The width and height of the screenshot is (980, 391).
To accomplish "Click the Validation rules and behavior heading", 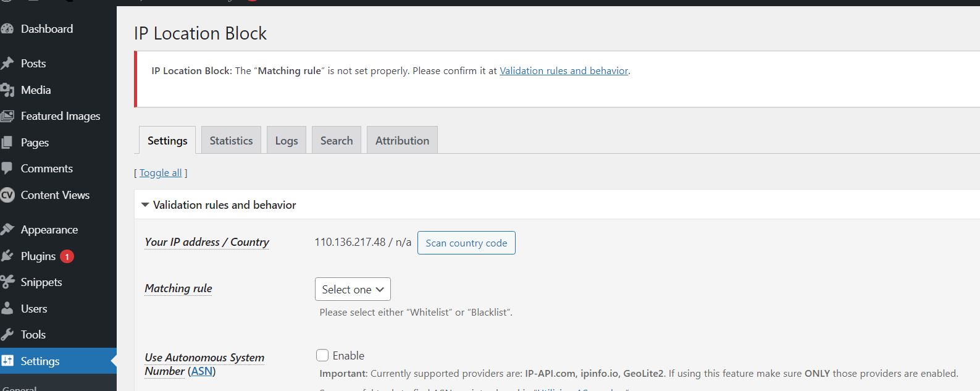I will tap(225, 204).
